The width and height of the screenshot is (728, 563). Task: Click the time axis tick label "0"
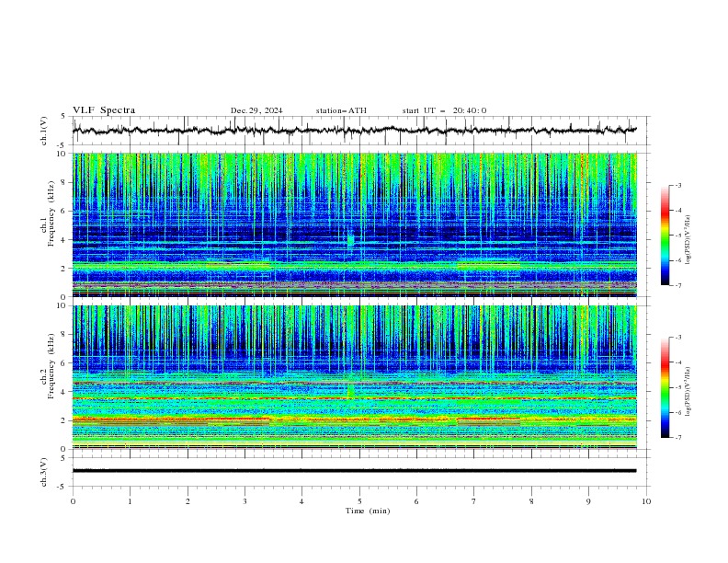[x=73, y=501]
